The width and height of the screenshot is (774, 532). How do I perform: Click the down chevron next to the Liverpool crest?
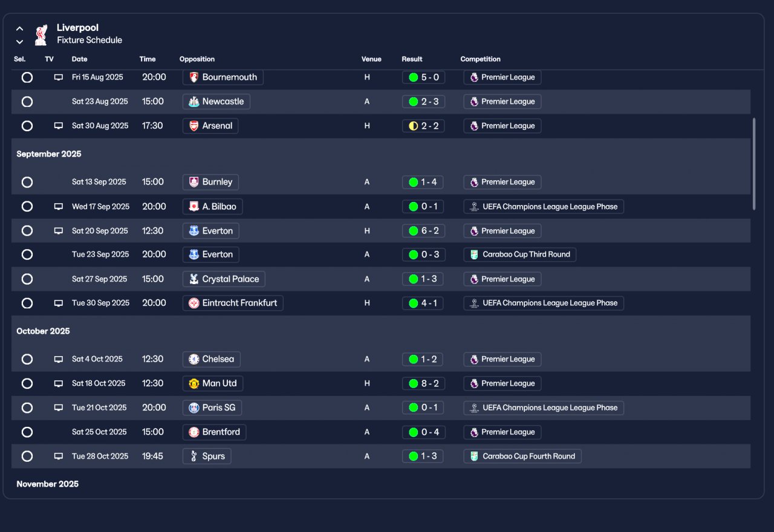point(20,42)
